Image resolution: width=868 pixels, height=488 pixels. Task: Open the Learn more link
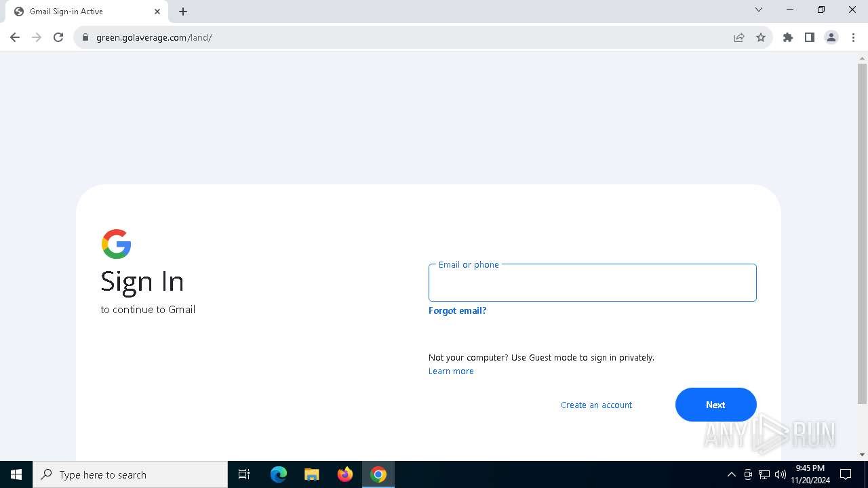(451, 371)
